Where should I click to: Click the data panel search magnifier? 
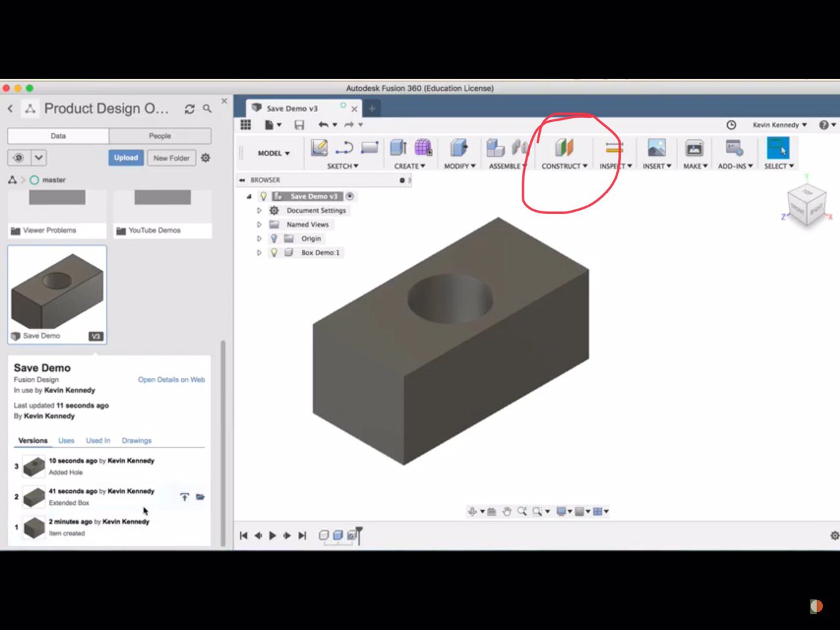207,109
